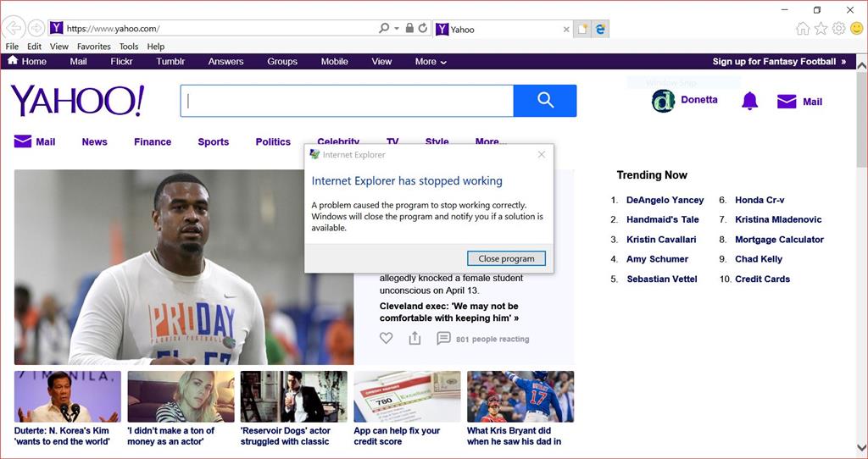The height and width of the screenshot is (459, 868).
Task: Click the YAHOO! logo
Action: pos(77,101)
